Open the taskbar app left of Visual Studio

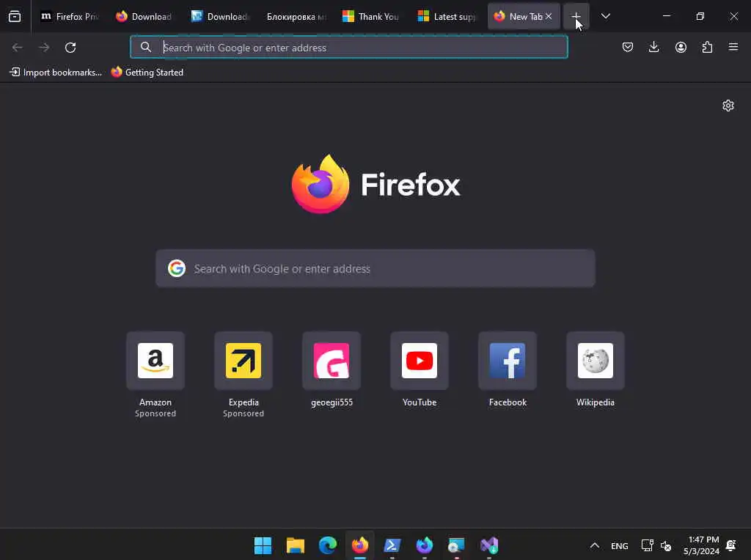point(456,545)
